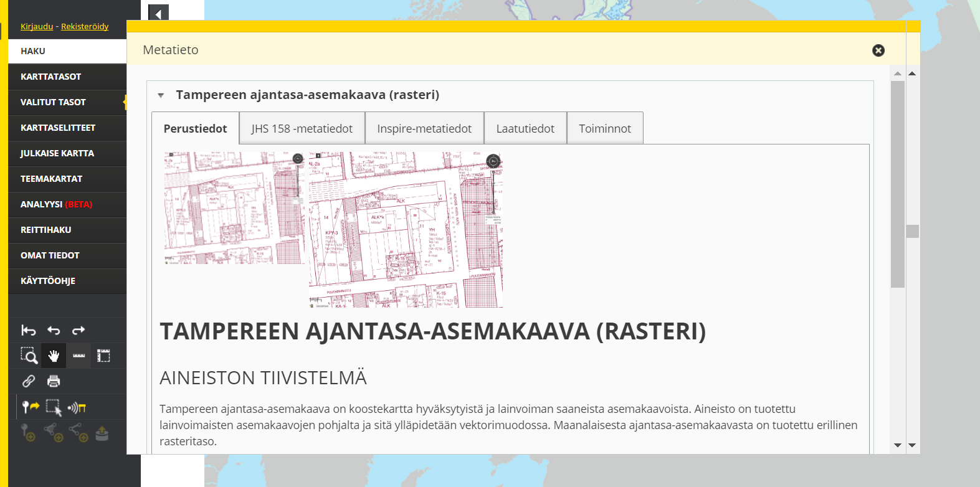This screenshot has width=980, height=487.
Task: Add an area polygon drawing tool
Action: coord(54,433)
